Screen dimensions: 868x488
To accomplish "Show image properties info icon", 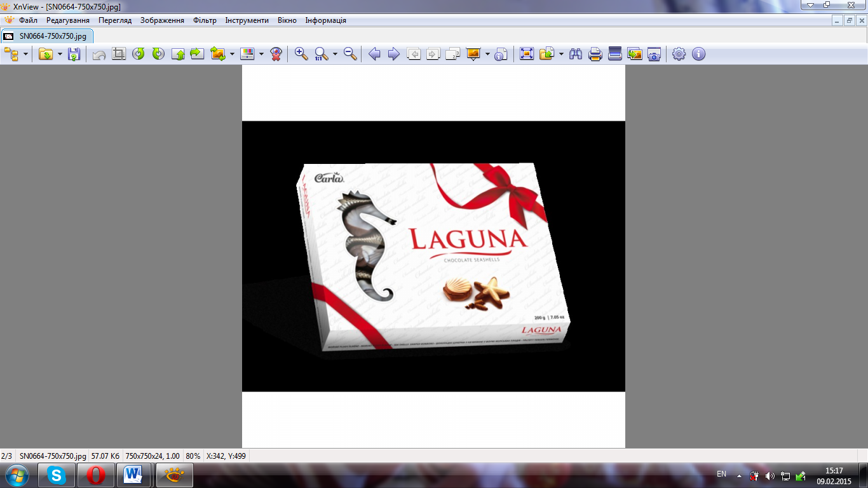I will pos(501,54).
